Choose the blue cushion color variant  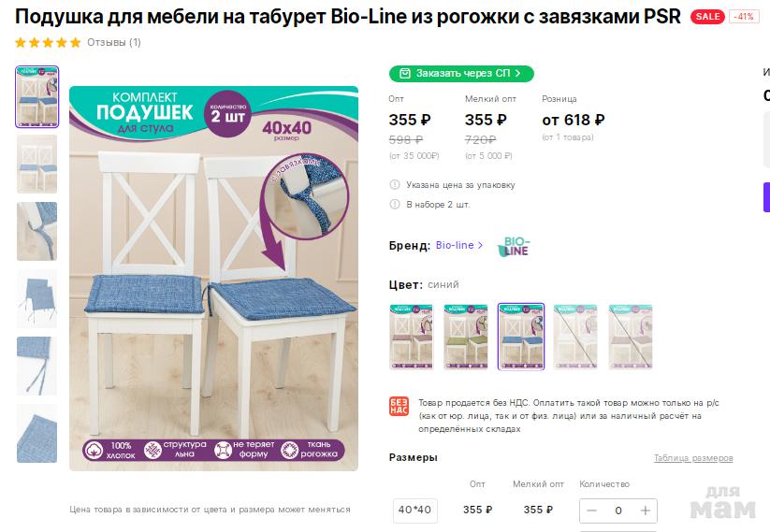click(x=521, y=337)
